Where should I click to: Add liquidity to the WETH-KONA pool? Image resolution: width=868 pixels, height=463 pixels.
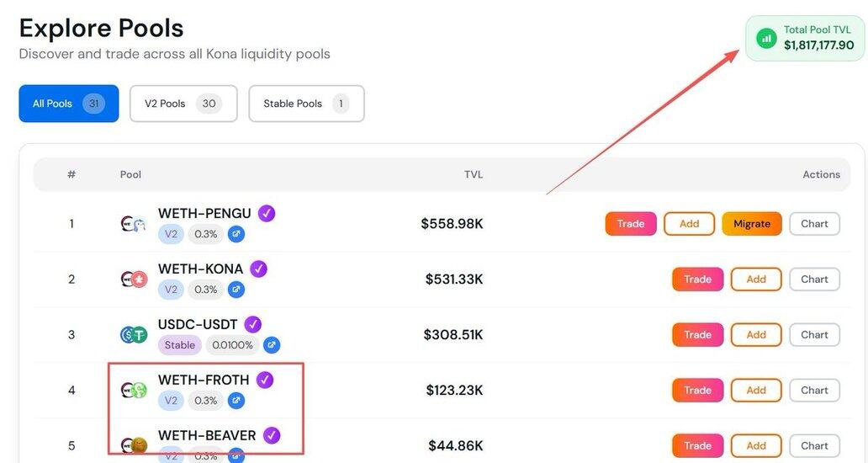[755, 279]
